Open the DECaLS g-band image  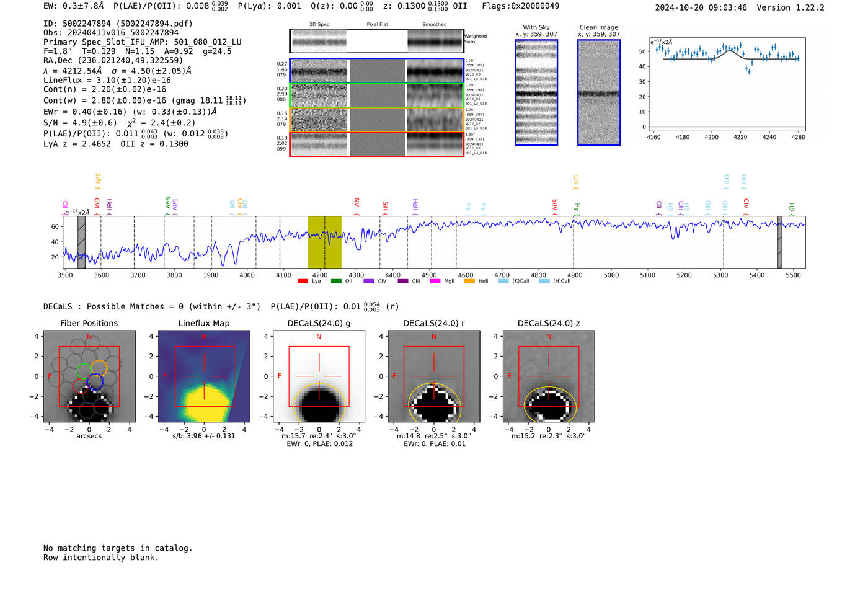pos(319,376)
